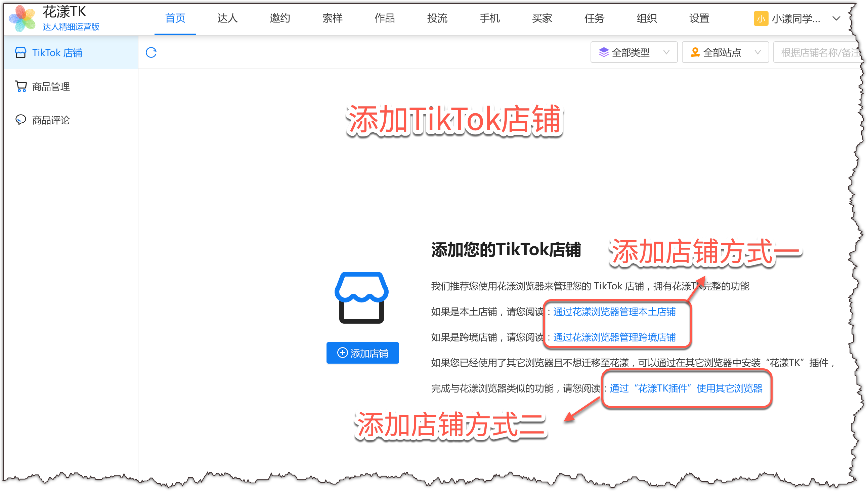Click the 小漾同学 username text
Screen dimensions: 868x492
[796, 18]
